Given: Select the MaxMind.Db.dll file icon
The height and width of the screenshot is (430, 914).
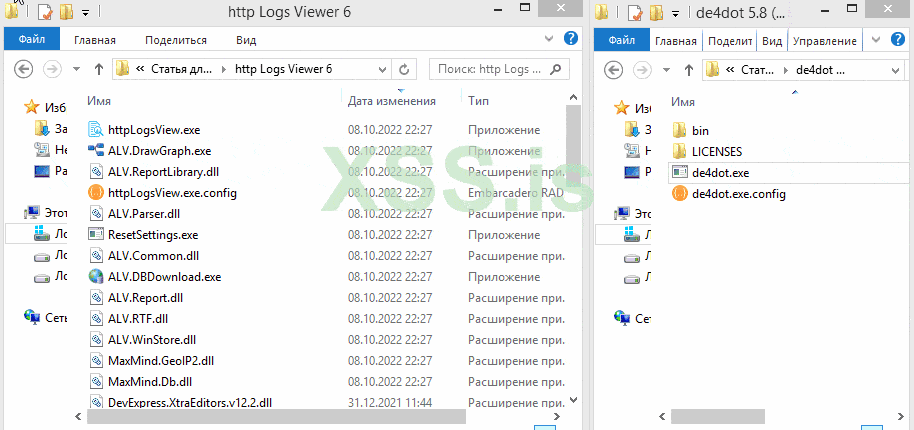Looking at the screenshot, I should [96, 381].
